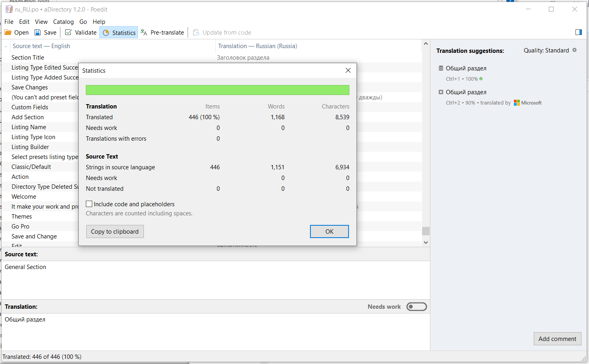Close the Statistics dialog with X
Viewport: 589px width, 364px height.
point(348,70)
